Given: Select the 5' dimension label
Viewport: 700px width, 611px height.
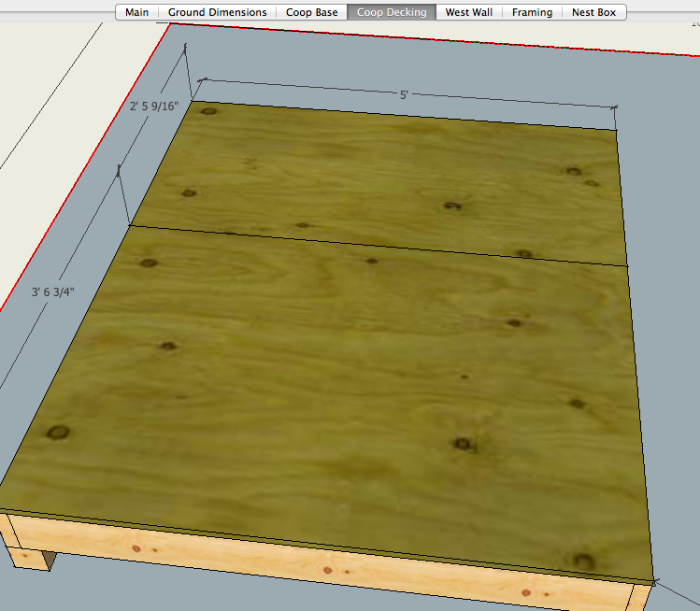Looking at the screenshot, I should [404, 94].
